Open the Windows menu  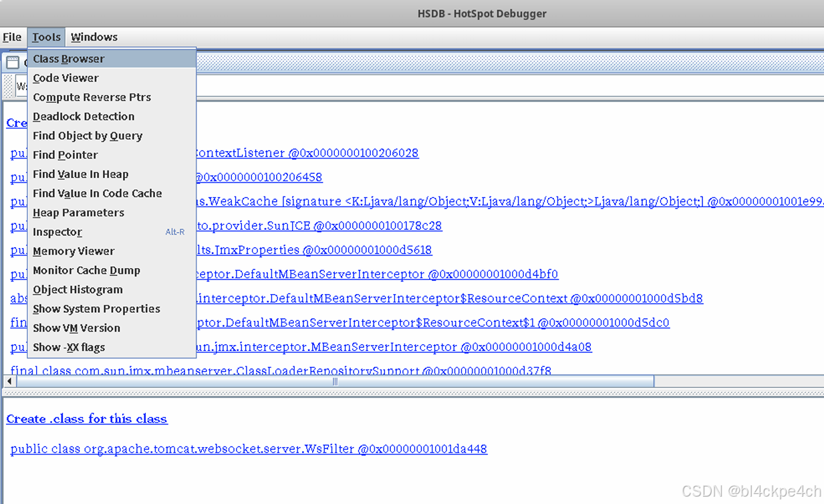94,37
